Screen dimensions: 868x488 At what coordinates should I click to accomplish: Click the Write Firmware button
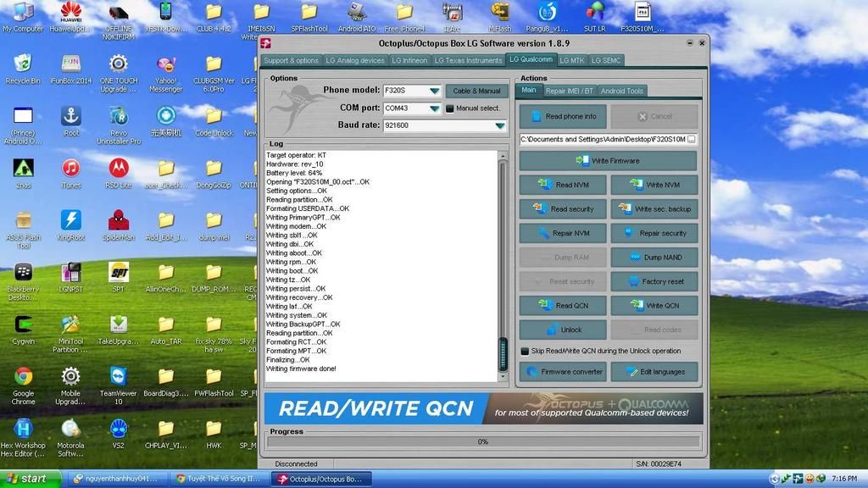point(609,160)
